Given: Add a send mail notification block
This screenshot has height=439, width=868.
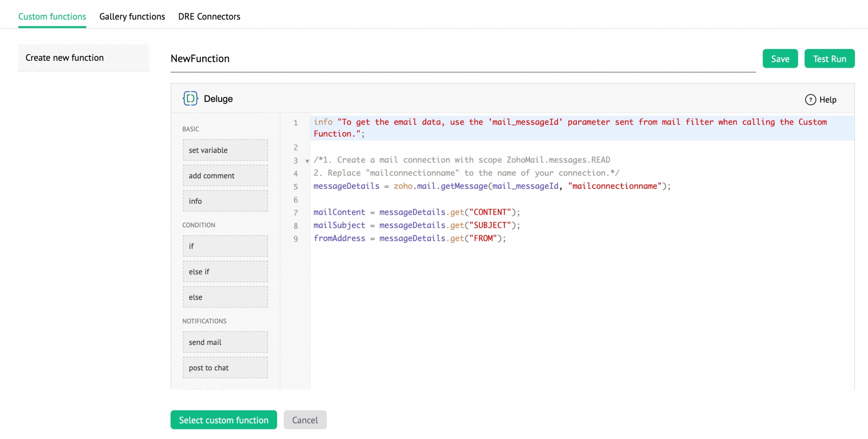Looking at the screenshot, I should pos(225,342).
